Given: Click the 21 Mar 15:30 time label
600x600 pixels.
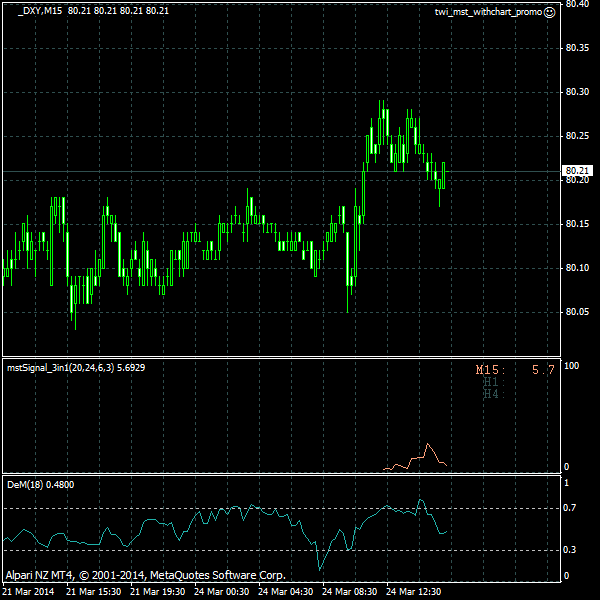Looking at the screenshot, I should pyautogui.click(x=94, y=592).
